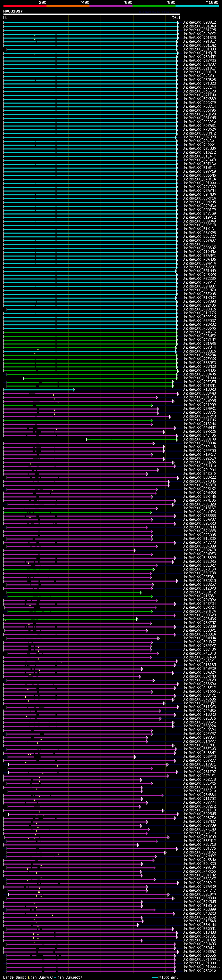Open hit UniRef100_Q01B26
Screen dimensions: 222x980
199,38
